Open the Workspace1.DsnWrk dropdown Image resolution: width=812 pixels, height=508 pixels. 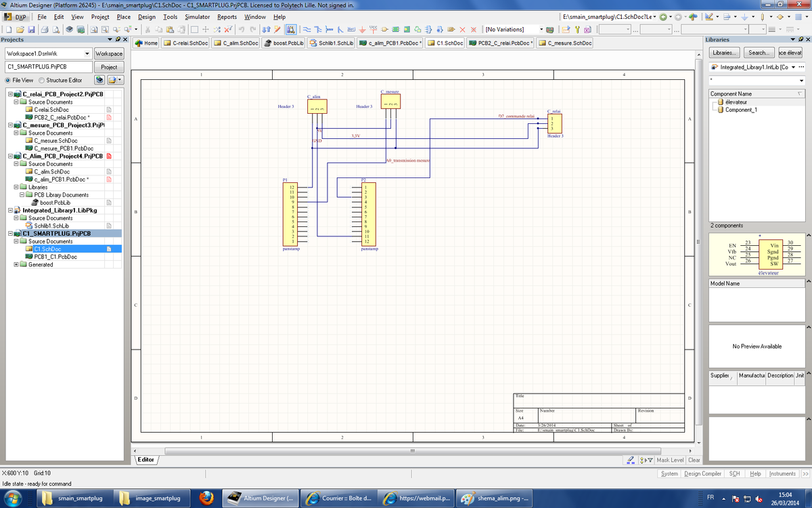tap(87, 54)
